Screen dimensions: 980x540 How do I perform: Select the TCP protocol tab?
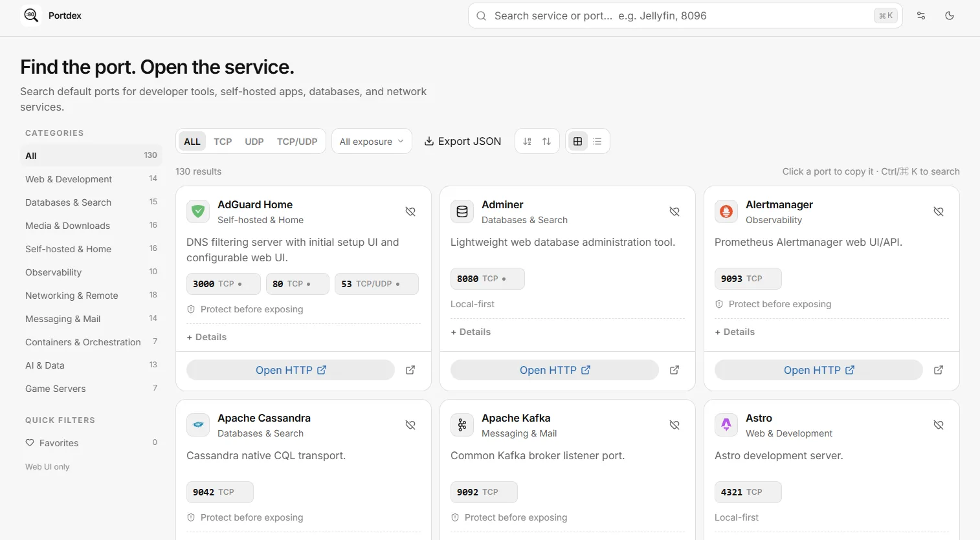coord(223,141)
